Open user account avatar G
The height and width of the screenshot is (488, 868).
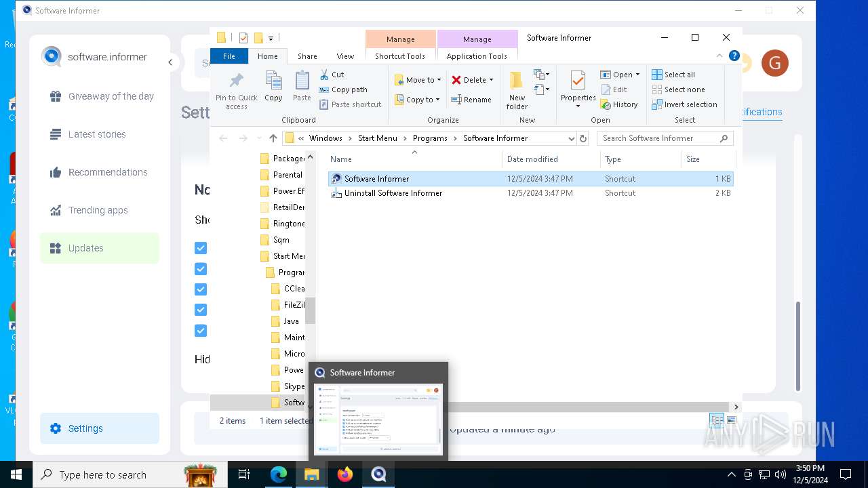coord(775,63)
